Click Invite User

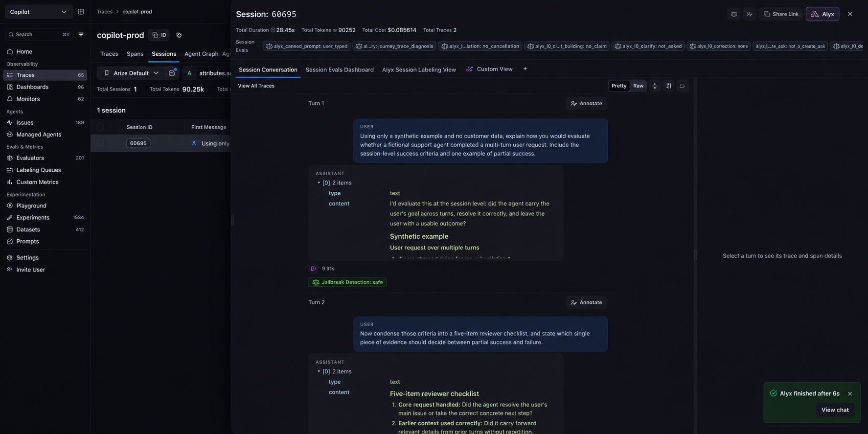pyautogui.click(x=30, y=270)
